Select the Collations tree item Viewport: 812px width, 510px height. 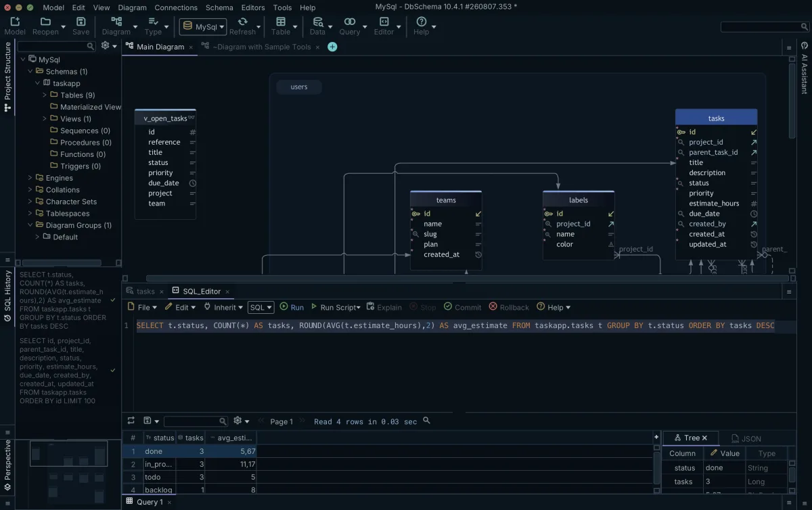coord(63,190)
